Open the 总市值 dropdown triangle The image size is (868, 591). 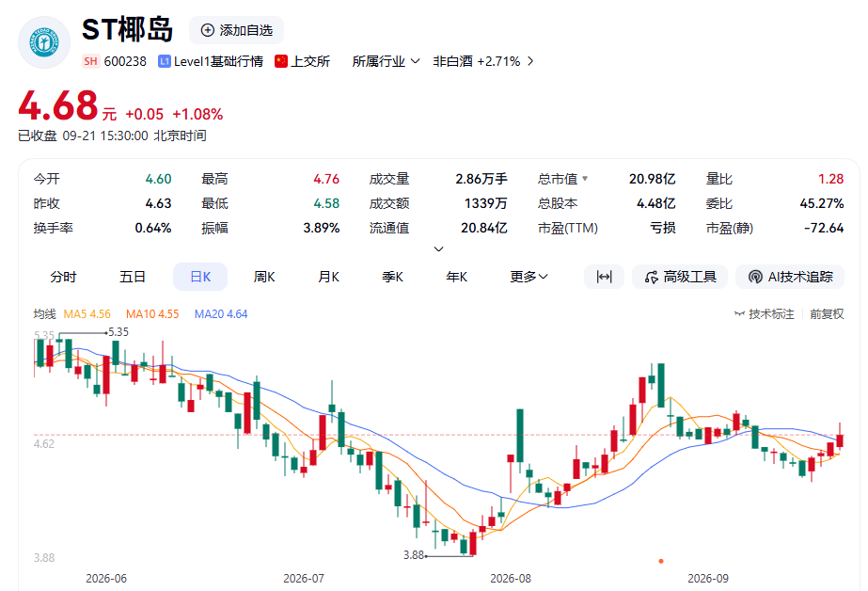[x=585, y=179]
